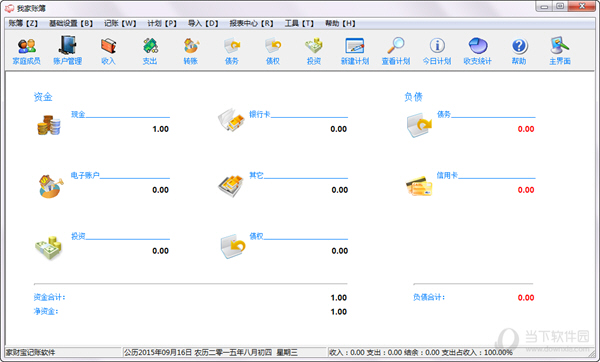The image size is (600, 362).
Task: Click the 支出 expense toolbar icon
Action: coord(150,51)
